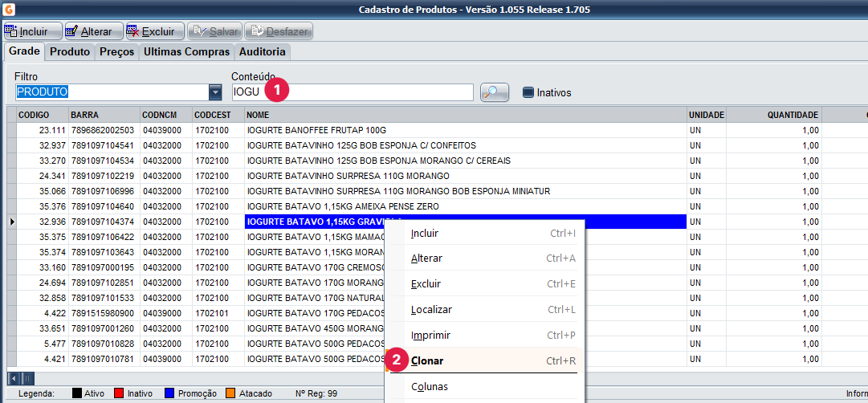Click the orange Atacado legend swatch
Viewport: 868px width, 403px height.
[x=230, y=393]
